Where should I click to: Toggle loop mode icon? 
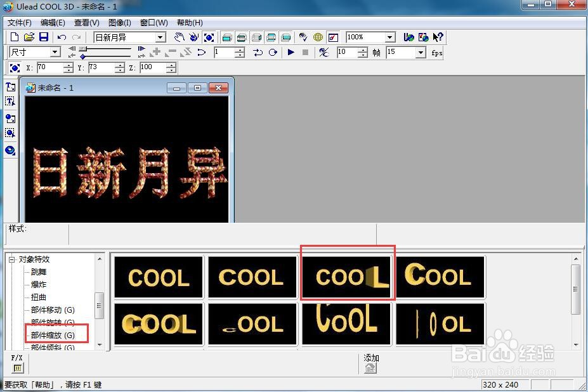pos(258,52)
